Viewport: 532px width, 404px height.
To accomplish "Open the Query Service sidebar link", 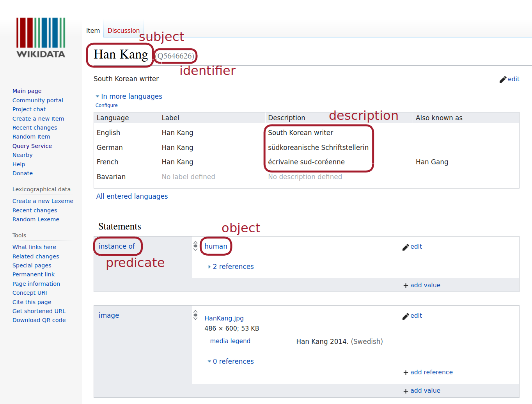I will pos(32,146).
